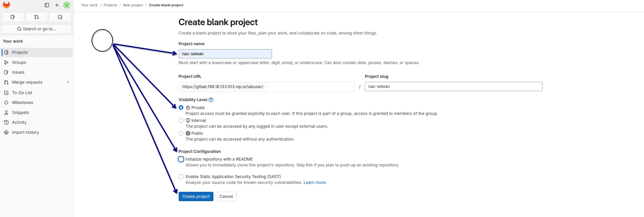Follow the Learn more link about SAST
644x217 pixels.
pyautogui.click(x=315, y=182)
